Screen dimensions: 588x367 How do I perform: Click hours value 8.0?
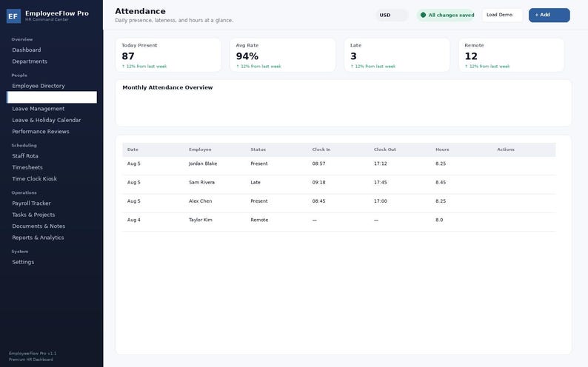tap(439, 220)
